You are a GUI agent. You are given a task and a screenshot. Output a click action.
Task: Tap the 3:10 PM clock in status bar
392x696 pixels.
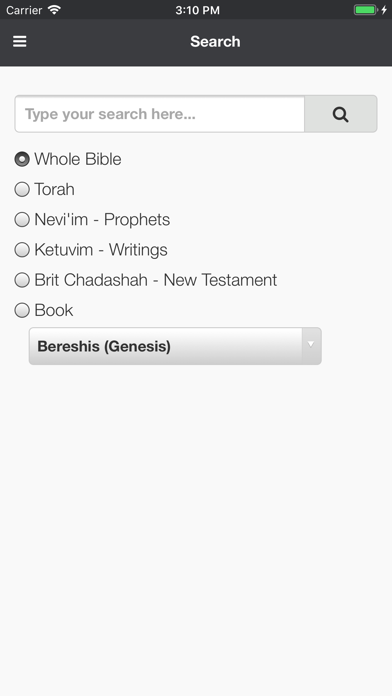[x=197, y=10]
